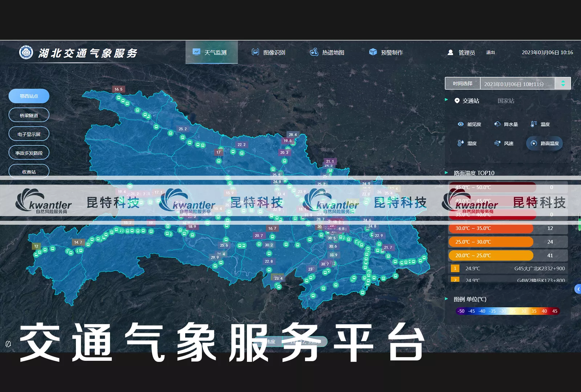Choose the 国家站 station type

click(x=506, y=101)
